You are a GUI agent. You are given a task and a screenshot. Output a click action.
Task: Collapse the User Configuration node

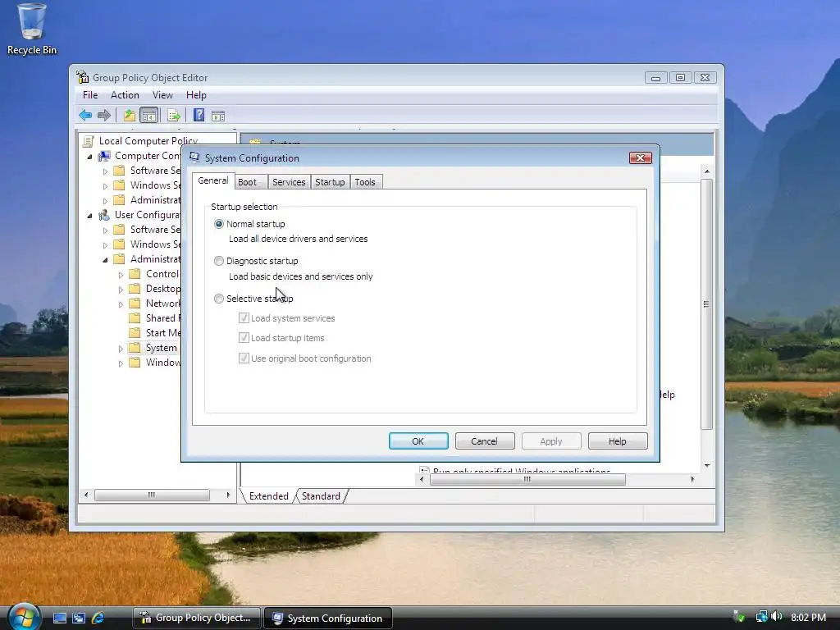89,216
